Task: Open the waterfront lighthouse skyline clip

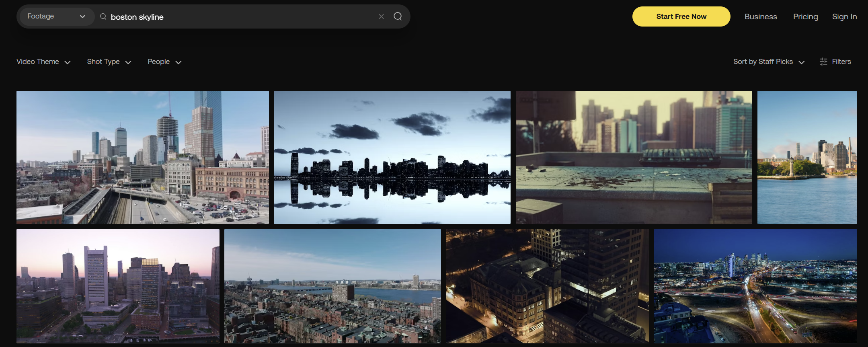Action: (x=807, y=157)
